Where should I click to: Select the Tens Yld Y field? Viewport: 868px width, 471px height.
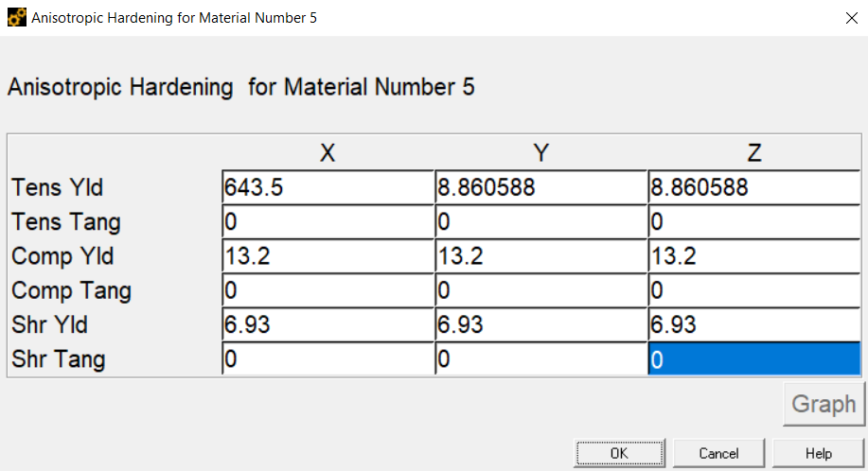(541, 187)
